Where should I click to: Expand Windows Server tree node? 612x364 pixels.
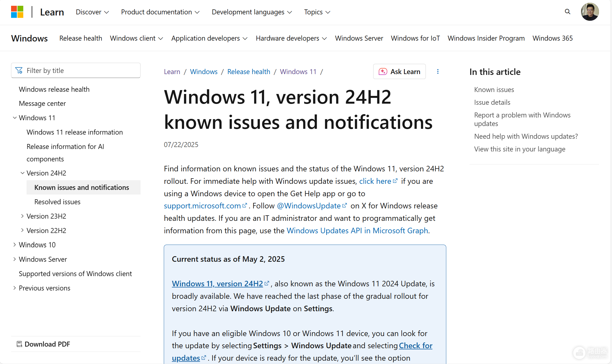click(x=15, y=259)
